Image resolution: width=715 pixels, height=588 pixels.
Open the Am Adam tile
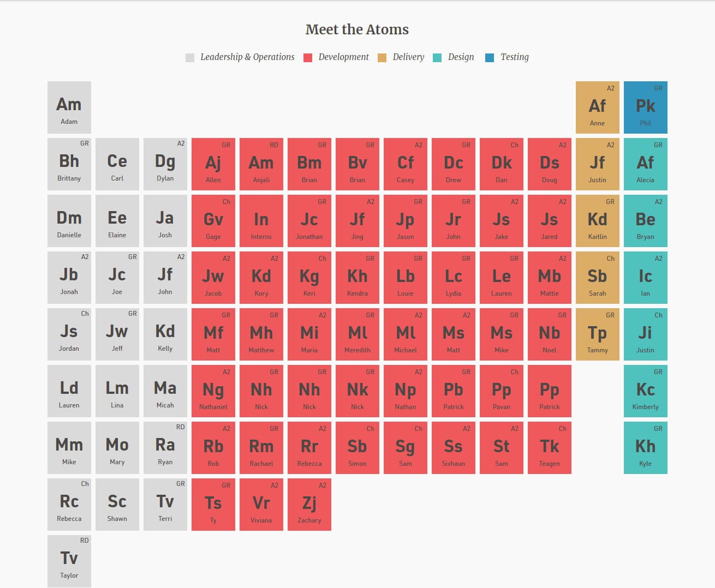pyautogui.click(x=69, y=107)
